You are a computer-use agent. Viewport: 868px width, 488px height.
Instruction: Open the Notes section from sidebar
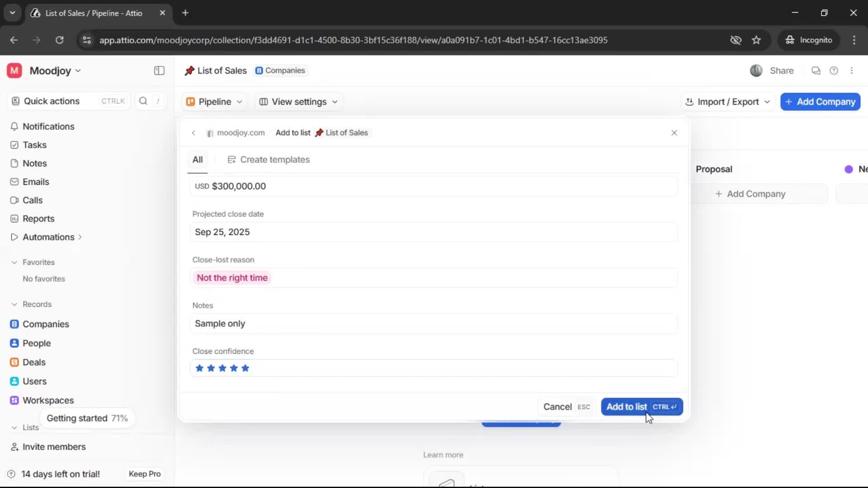[34, 163]
